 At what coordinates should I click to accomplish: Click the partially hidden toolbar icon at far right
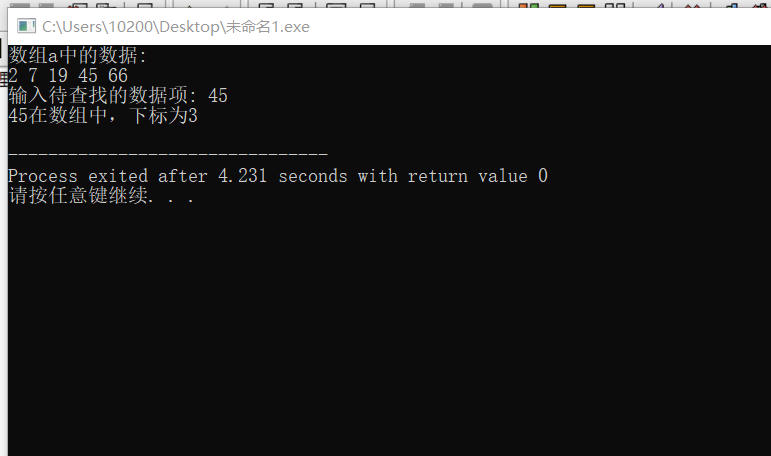[x=761, y=5]
